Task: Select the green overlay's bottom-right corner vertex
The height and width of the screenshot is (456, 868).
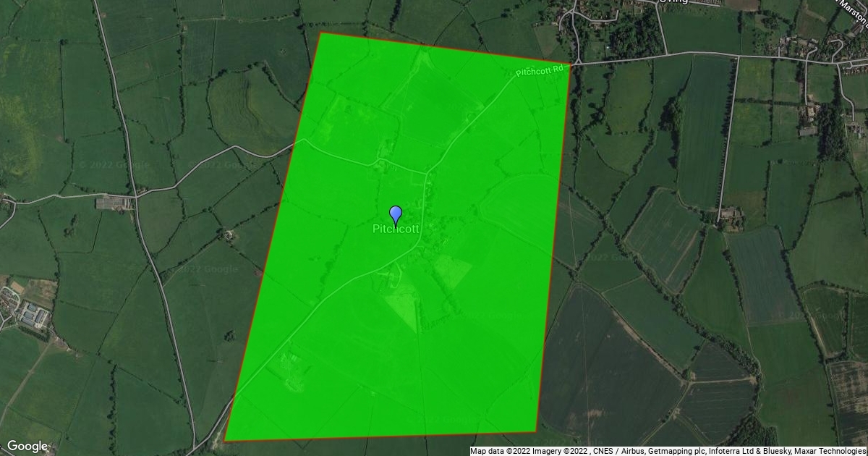Action: pos(537,433)
